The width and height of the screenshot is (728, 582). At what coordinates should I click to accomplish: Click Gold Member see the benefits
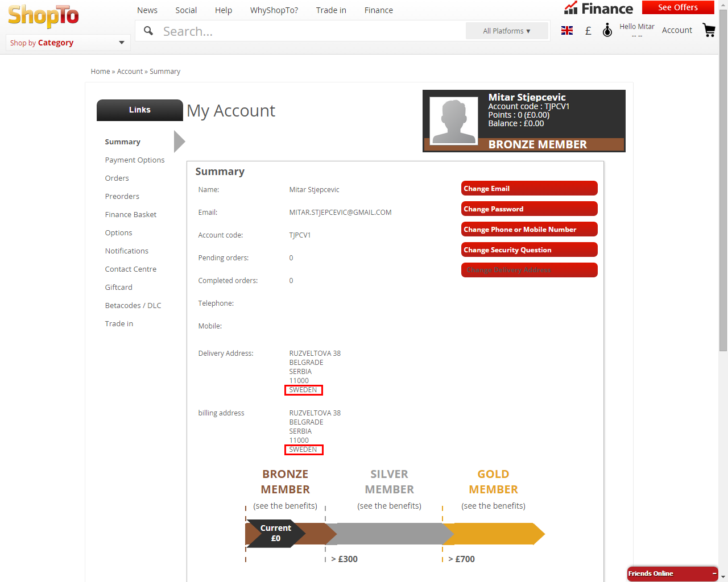tap(494, 506)
